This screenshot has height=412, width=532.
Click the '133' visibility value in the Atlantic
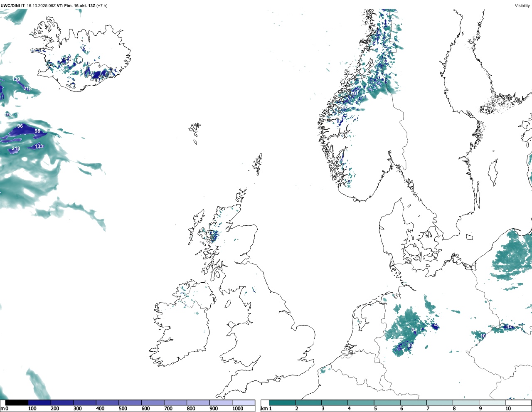(39, 146)
